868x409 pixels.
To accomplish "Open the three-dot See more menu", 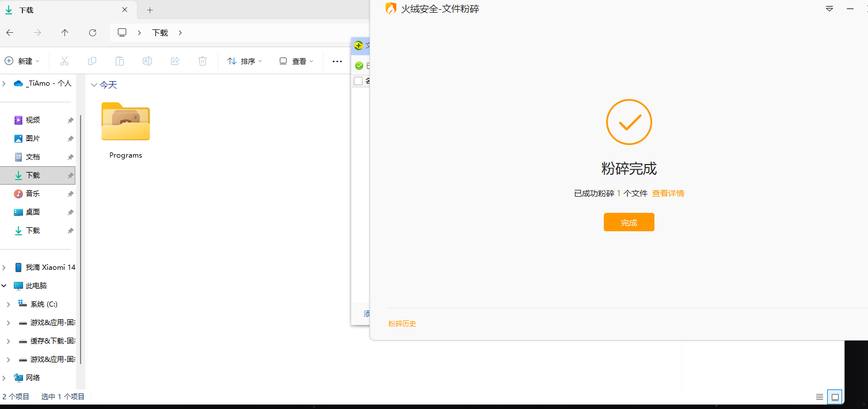I will tap(337, 61).
